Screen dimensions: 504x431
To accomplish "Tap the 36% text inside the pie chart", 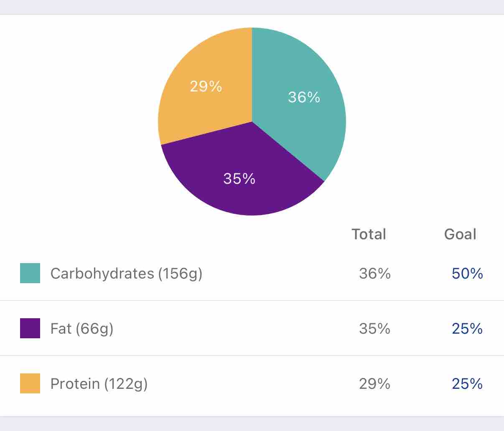I will 304,97.
